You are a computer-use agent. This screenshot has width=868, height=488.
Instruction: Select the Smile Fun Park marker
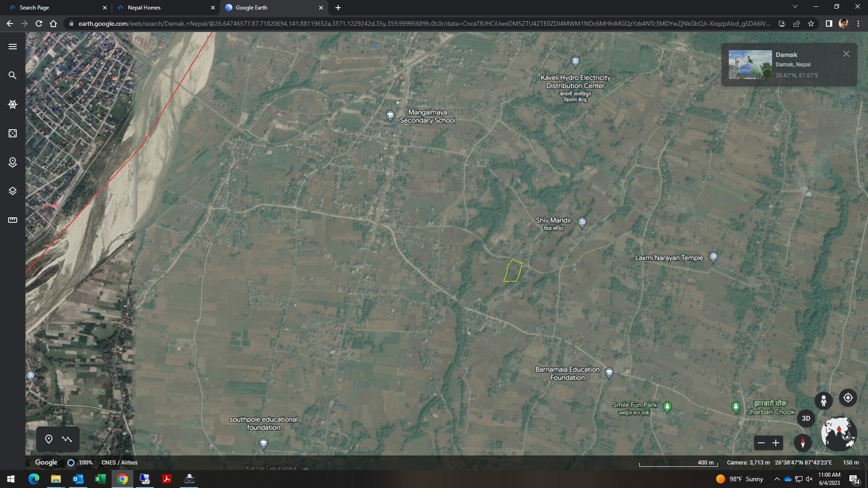(667, 407)
